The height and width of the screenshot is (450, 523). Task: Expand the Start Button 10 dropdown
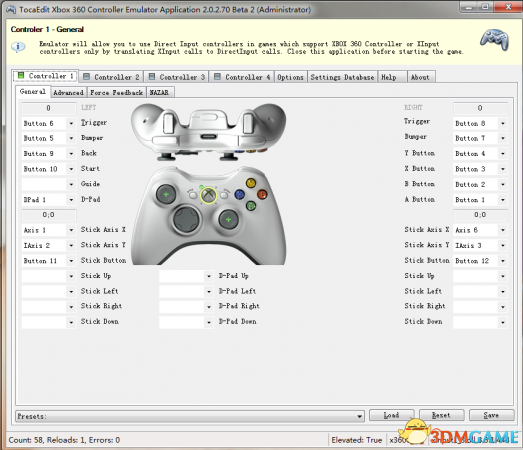71,169
